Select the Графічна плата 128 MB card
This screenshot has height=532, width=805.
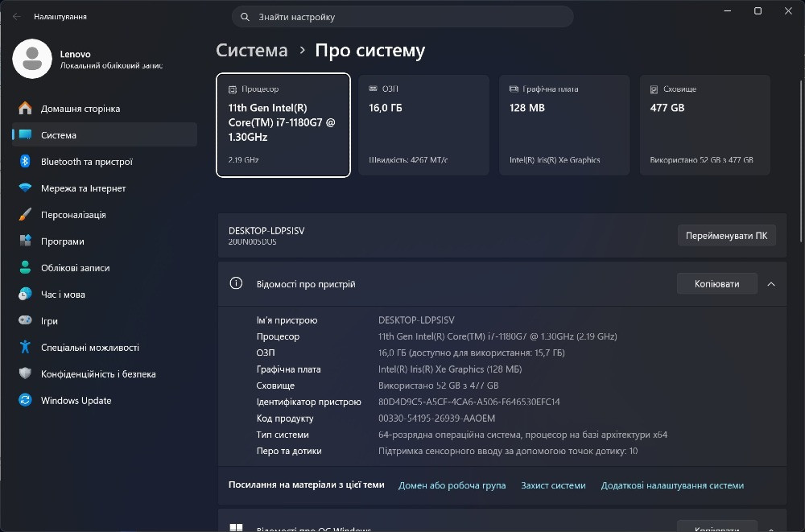pos(565,125)
